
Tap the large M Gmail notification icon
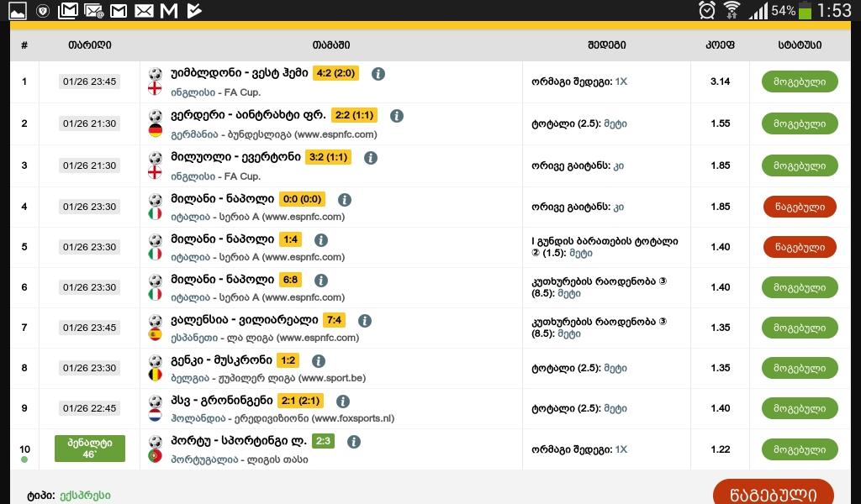pos(169,10)
